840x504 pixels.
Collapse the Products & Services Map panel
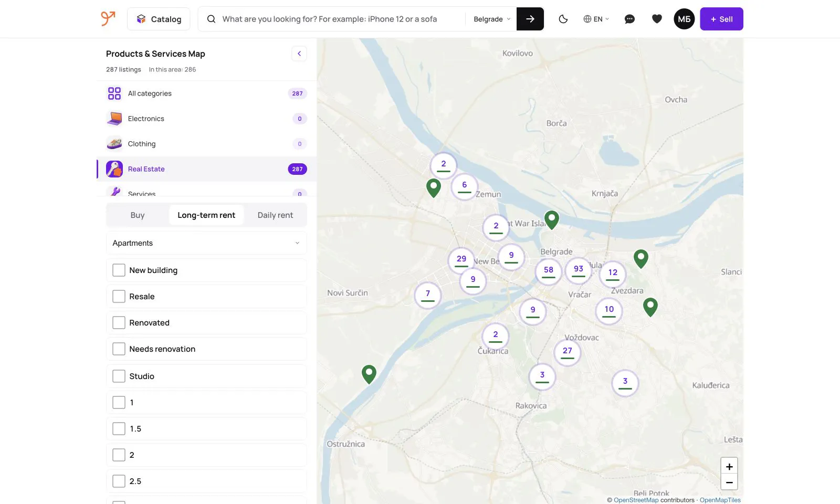coord(299,54)
